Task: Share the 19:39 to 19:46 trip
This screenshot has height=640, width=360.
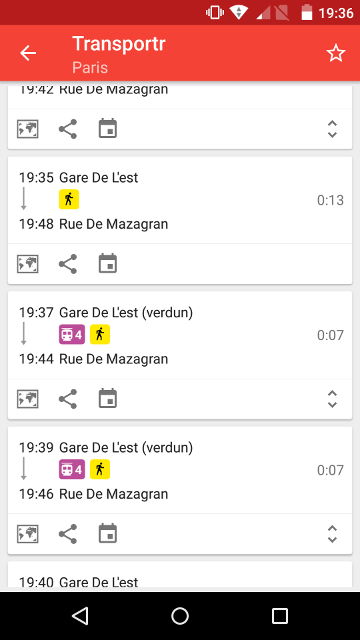Action: pos(68,534)
